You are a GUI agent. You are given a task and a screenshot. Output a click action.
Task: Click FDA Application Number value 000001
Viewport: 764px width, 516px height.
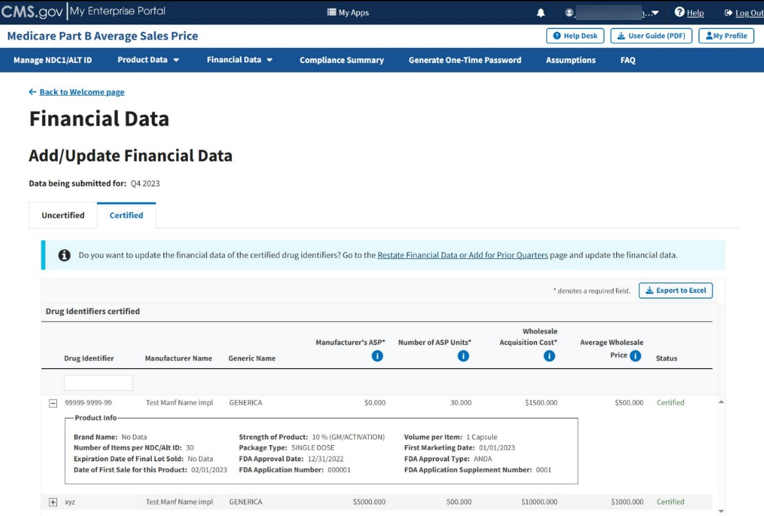[339, 470]
